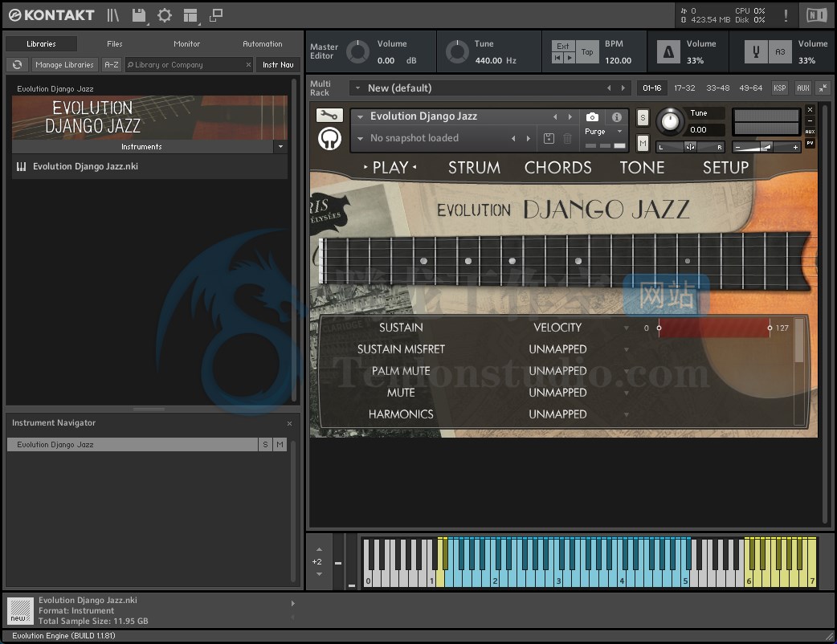Click the refresh libraries icon

click(x=18, y=64)
